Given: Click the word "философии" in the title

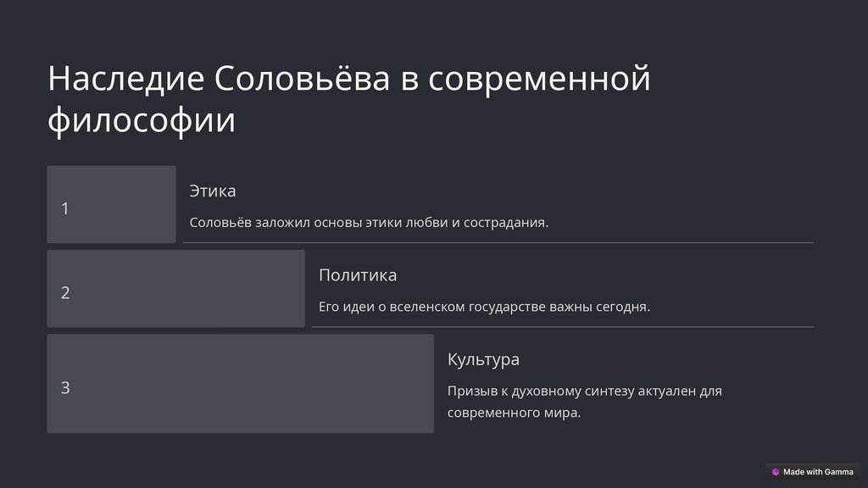Looking at the screenshot, I should (141, 120).
